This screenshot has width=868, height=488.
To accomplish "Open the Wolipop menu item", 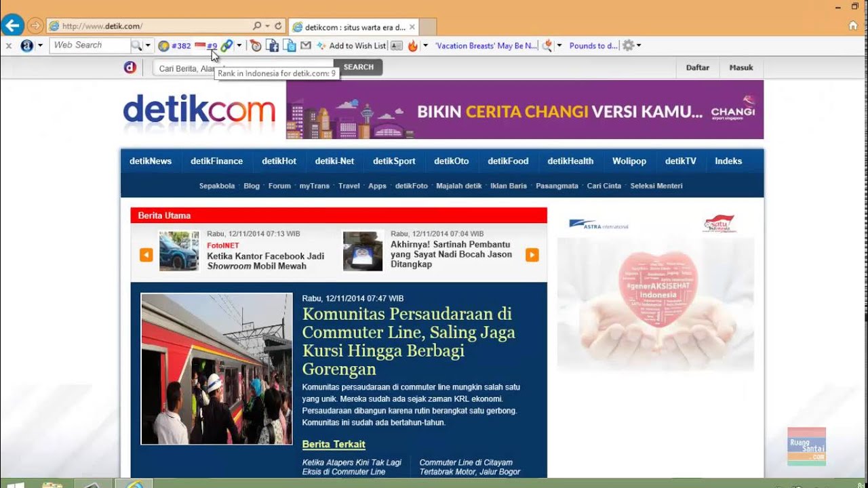I will (x=629, y=161).
